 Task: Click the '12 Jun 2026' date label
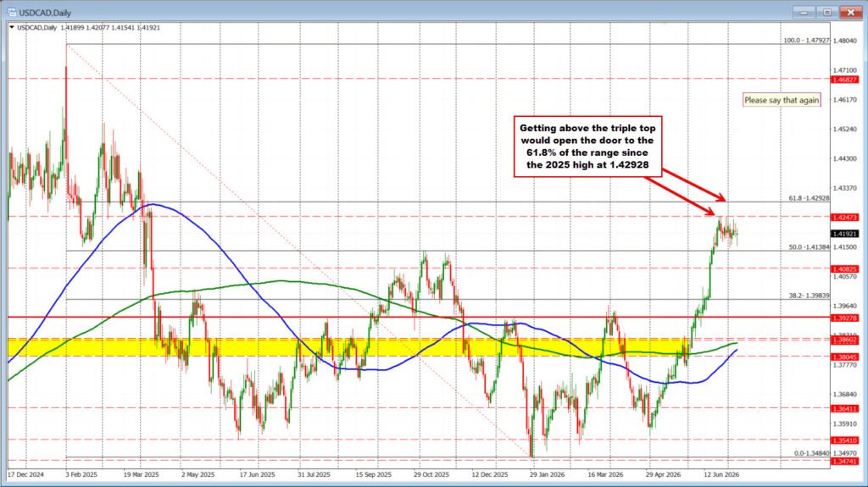[722, 475]
